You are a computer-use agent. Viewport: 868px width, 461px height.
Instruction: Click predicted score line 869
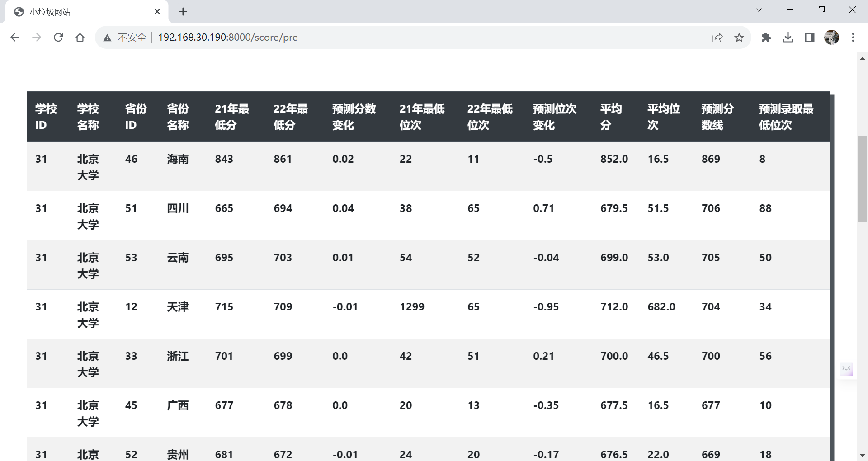click(x=711, y=159)
